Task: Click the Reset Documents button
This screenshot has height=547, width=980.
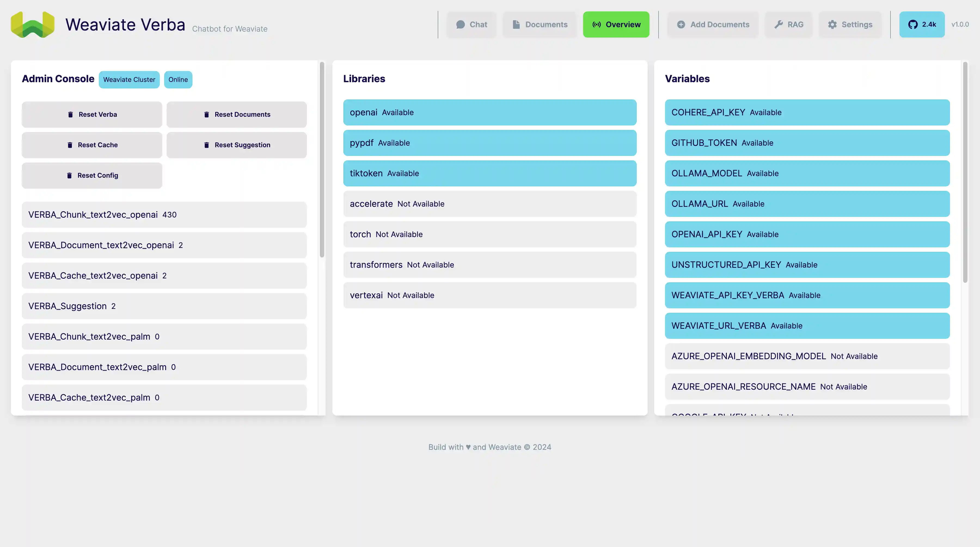Action: tap(237, 114)
